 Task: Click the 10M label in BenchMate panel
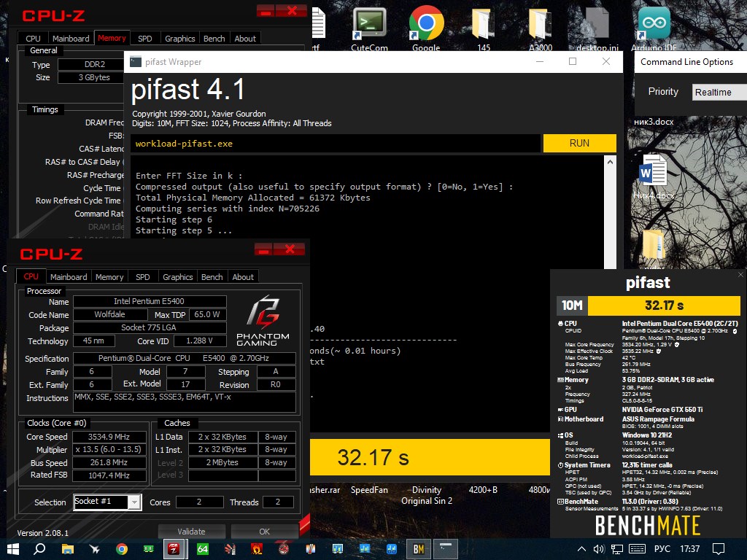pyautogui.click(x=572, y=306)
